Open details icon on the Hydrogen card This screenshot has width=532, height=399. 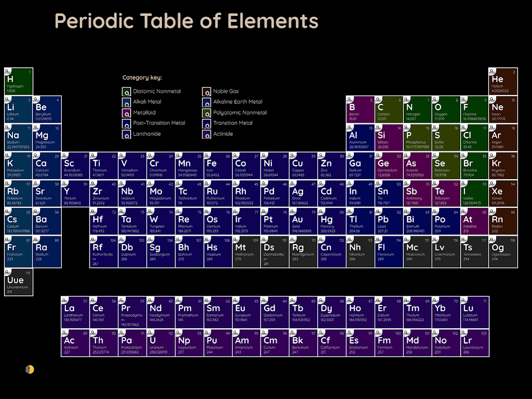tap(7, 71)
